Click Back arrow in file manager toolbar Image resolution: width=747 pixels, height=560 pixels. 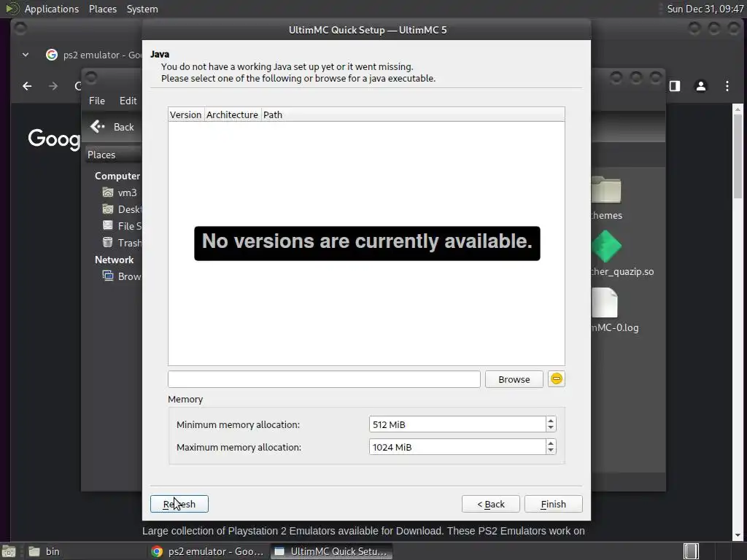coord(112,127)
